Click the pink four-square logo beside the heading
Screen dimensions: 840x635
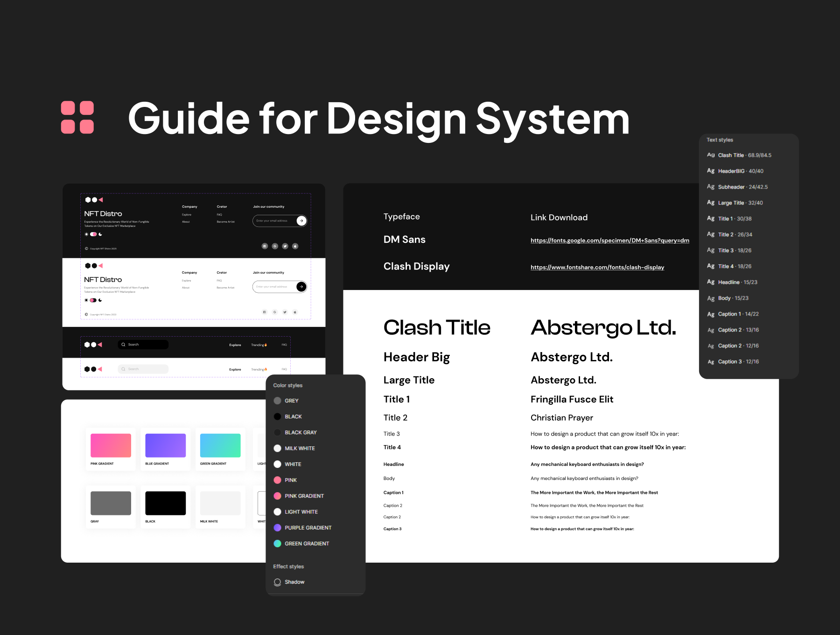tap(77, 117)
